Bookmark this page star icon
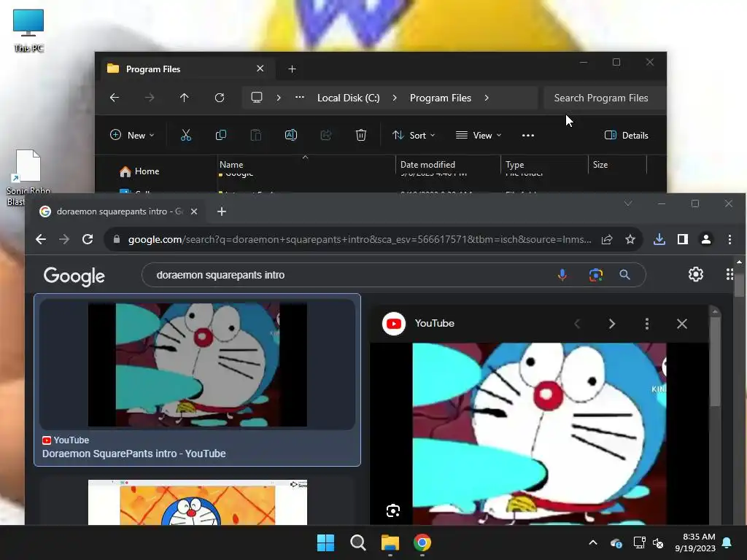747x560 pixels. pos(630,239)
